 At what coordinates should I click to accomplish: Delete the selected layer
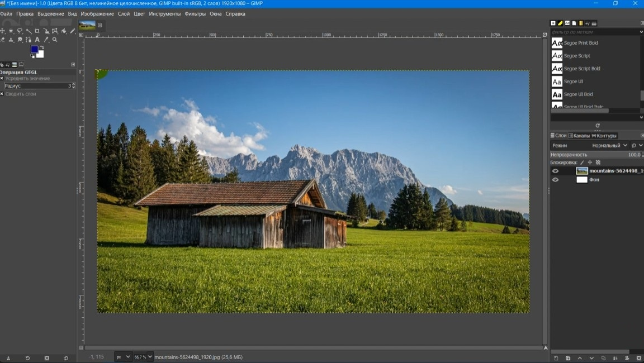[x=639, y=358]
